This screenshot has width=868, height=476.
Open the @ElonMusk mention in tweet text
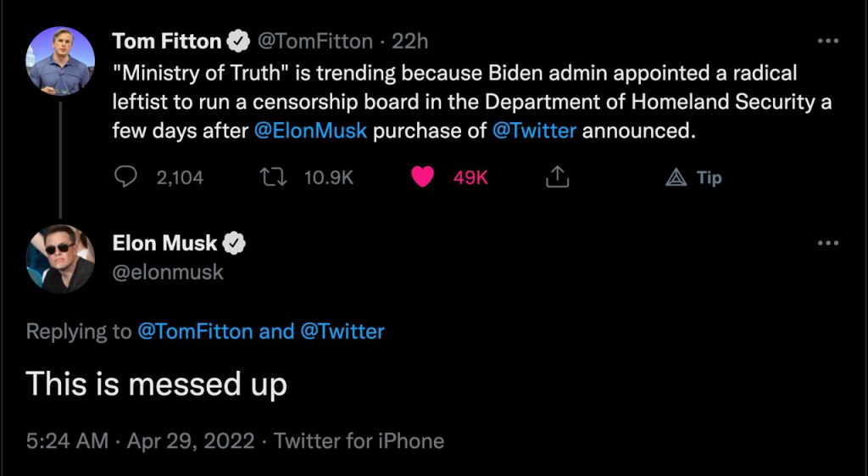coord(309,132)
